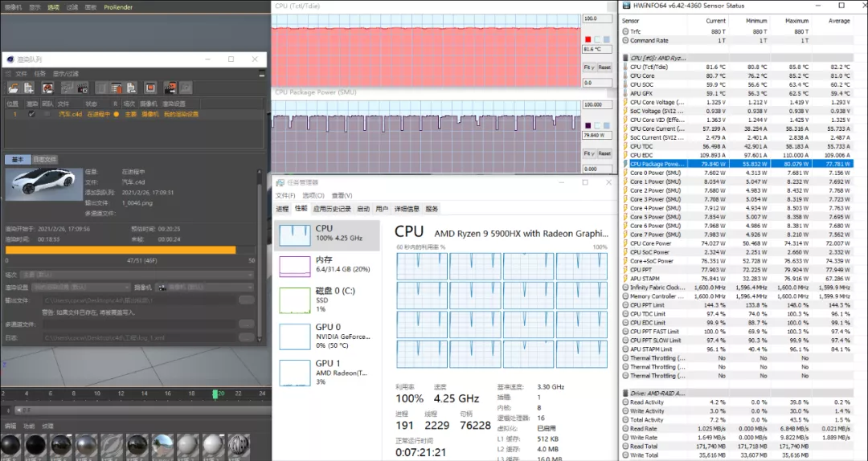Click the greyed stop rendering icon beside clapperboard-X
The width and height of the screenshot is (868, 461).
pyautogui.click(x=68, y=88)
